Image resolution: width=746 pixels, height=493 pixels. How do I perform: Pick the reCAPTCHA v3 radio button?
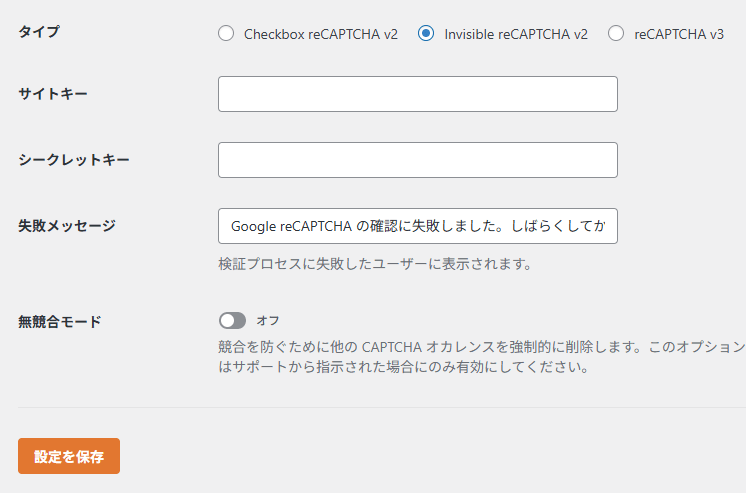point(616,34)
